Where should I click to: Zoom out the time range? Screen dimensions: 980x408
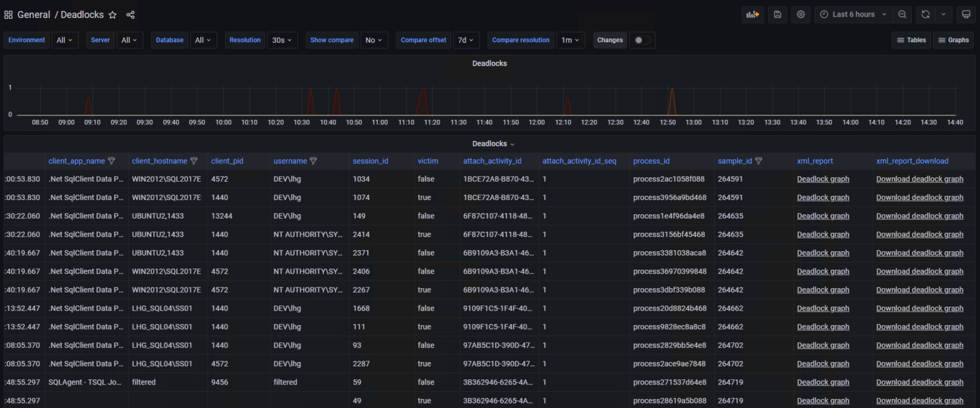point(902,15)
